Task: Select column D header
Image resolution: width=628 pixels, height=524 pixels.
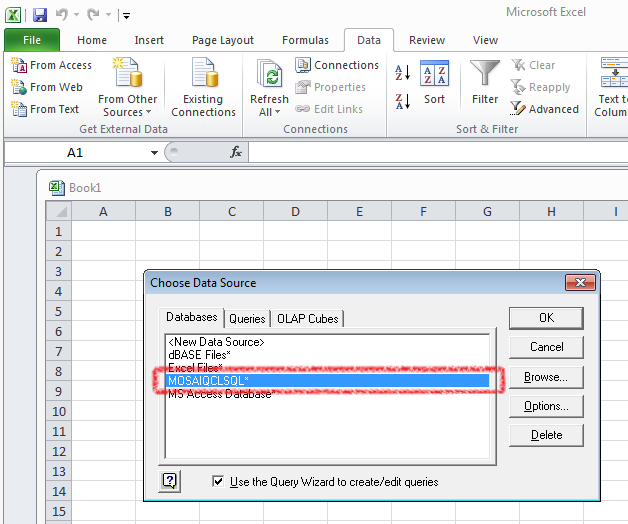Action: click(x=296, y=212)
